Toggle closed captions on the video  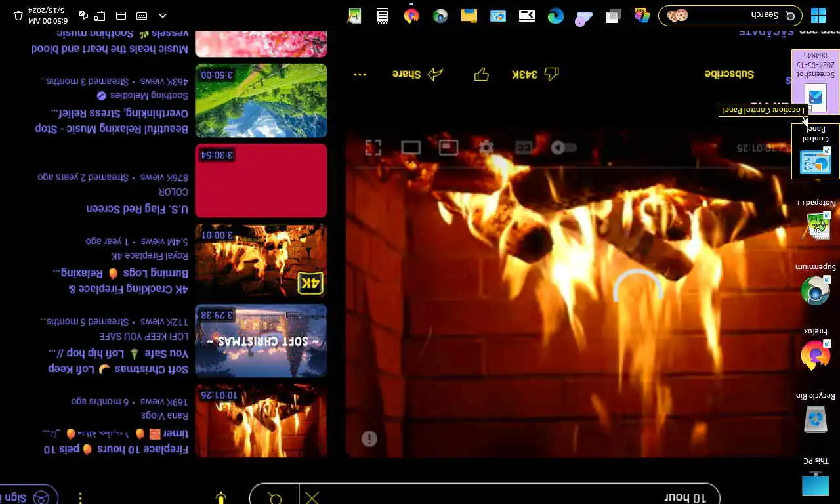point(524,148)
